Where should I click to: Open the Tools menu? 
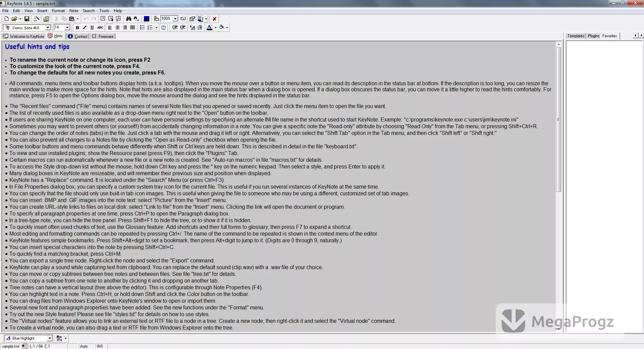tap(104, 11)
